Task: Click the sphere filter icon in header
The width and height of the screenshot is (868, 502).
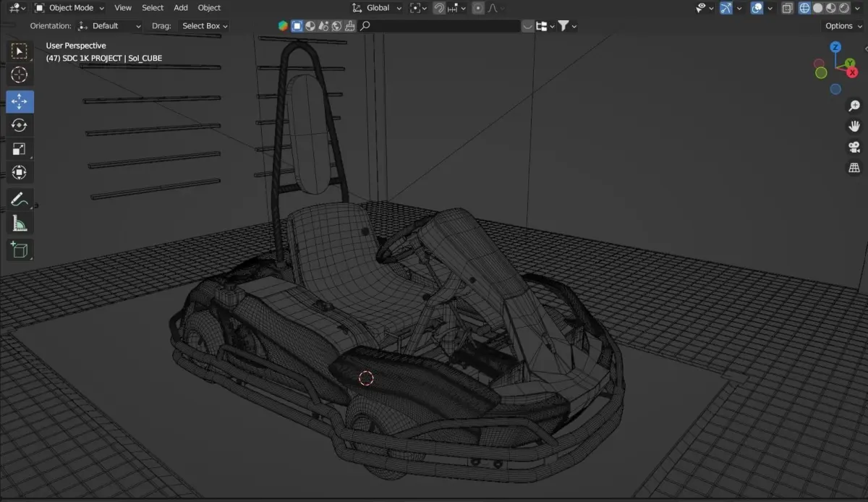Action: click(310, 26)
